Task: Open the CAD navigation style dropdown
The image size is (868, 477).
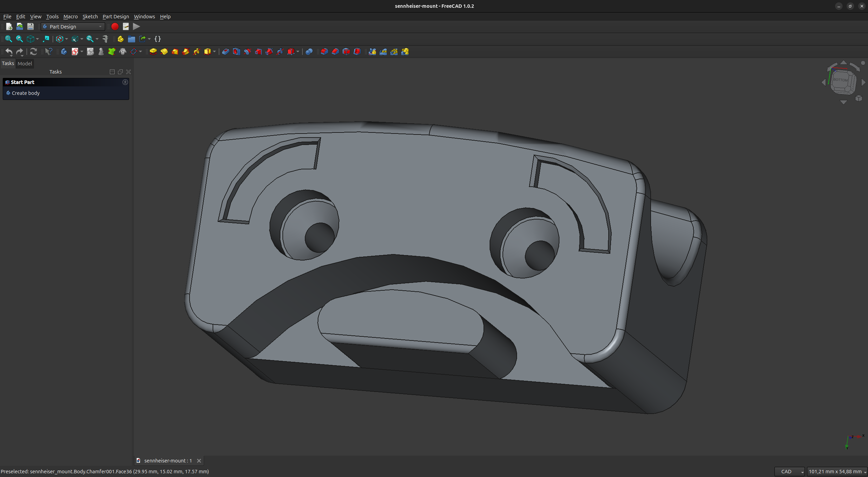Action: coord(789,471)
